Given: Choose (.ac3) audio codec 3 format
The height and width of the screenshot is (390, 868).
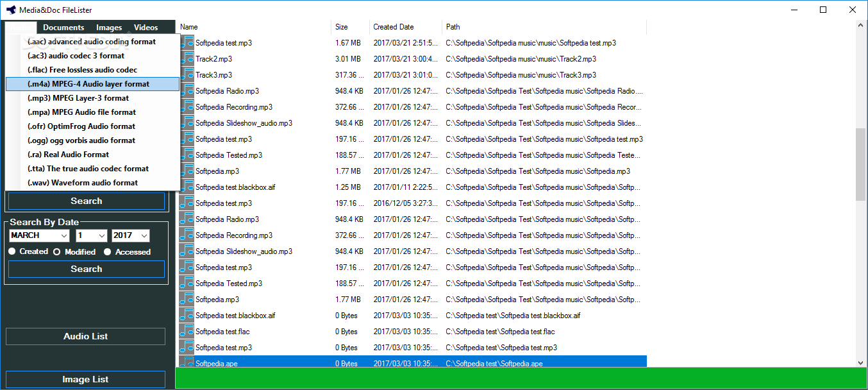Looking at the screenshot, I should click(x=92, y=56).
